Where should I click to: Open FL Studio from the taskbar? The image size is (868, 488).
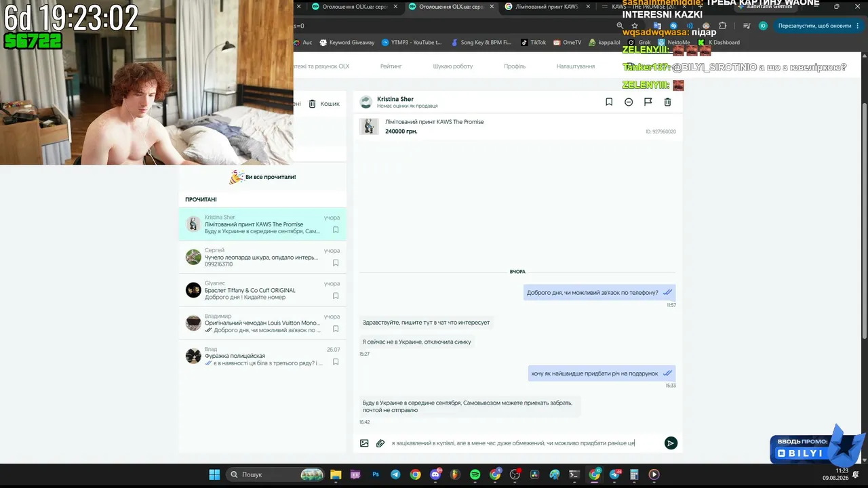click(x=455, y=474)
